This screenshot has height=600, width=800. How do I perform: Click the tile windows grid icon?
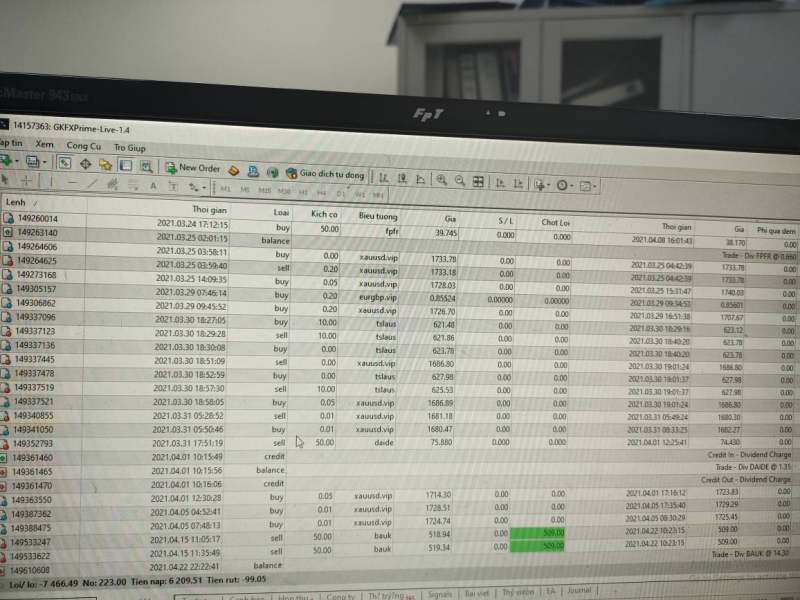[478, 181]
